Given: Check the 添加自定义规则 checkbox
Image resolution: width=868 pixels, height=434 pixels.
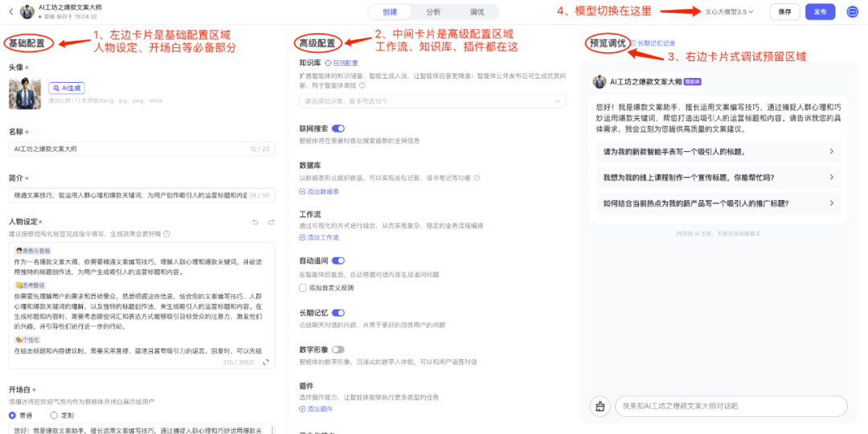Looking at the screenshot, I should (x=302, y=288).
